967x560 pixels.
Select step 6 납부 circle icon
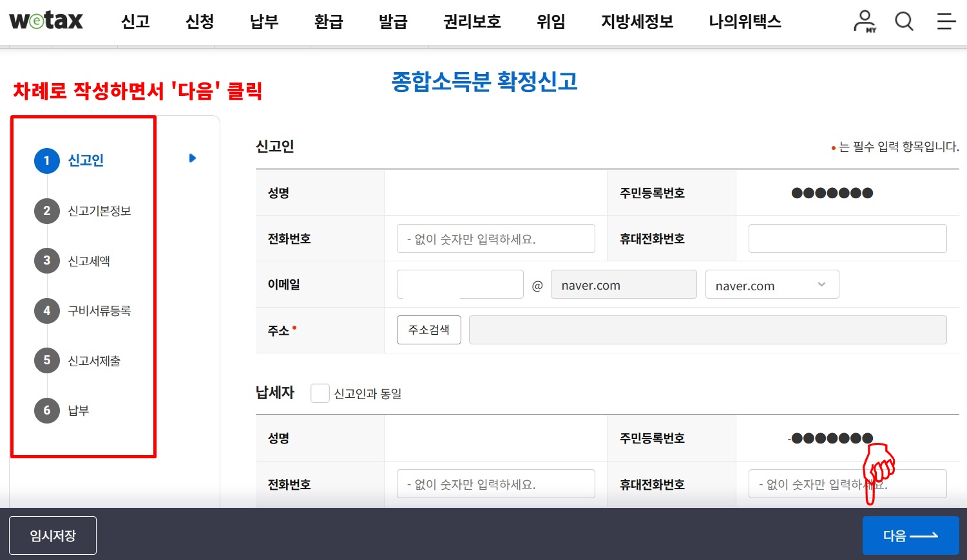pos(46,410)
